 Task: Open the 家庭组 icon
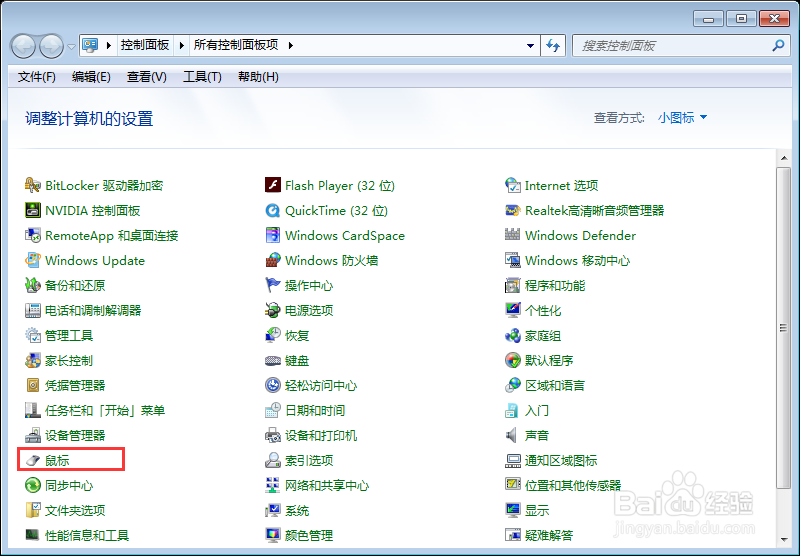pos(513,335)
